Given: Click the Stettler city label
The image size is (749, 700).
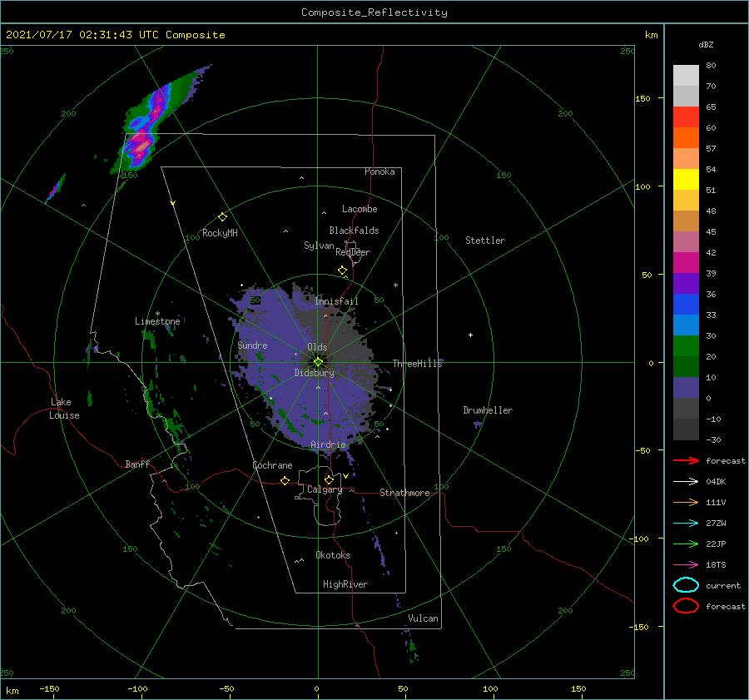Looking at the screenshot, I should click(x=485, y=241).
